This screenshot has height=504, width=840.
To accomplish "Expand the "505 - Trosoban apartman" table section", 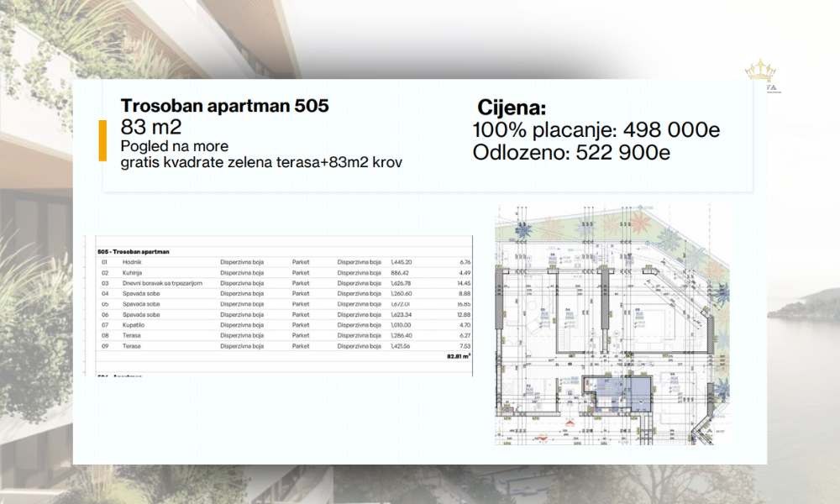I will coord(134,252).
